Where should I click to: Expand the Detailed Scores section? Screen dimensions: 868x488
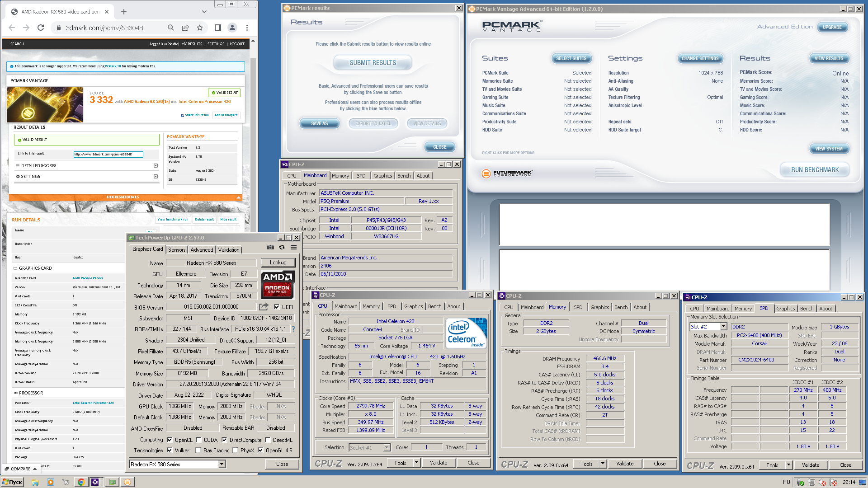[156, 166]
